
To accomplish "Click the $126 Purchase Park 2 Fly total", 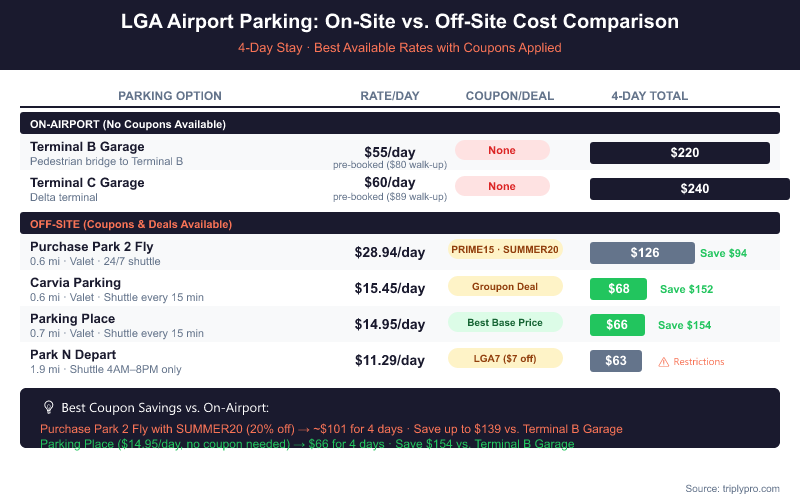I will [x=642, y=253].
